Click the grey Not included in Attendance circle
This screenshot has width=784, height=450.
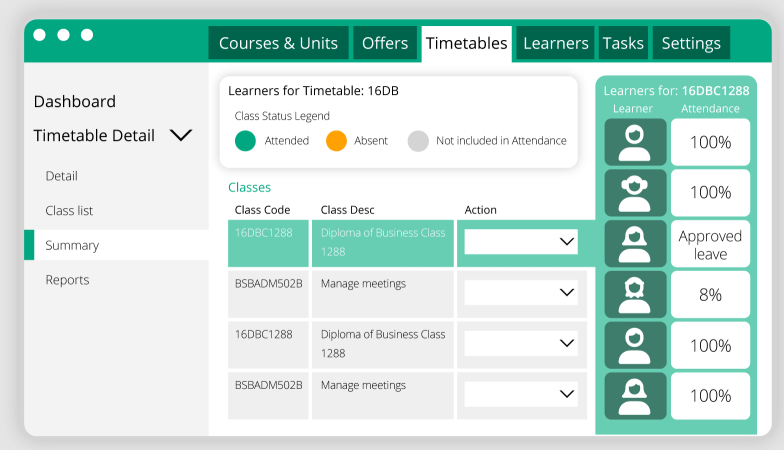coord(418,141)
